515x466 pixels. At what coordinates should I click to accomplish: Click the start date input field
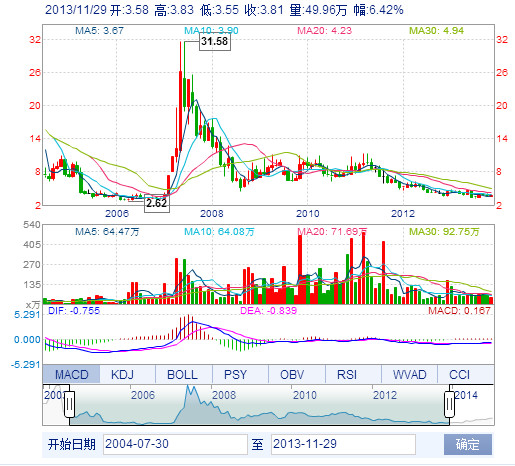click(175, 444)
